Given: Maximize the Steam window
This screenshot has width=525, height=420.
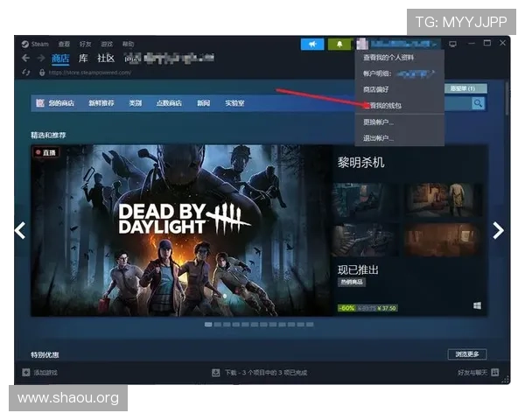Looking at the screenshot, I should point(487,43).
